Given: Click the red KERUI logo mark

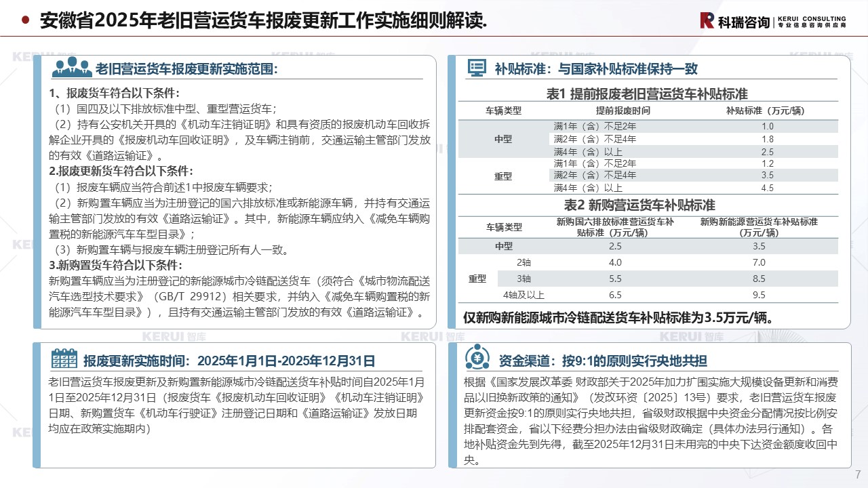Looking at the screenshot, I should [x=707, y=20].
